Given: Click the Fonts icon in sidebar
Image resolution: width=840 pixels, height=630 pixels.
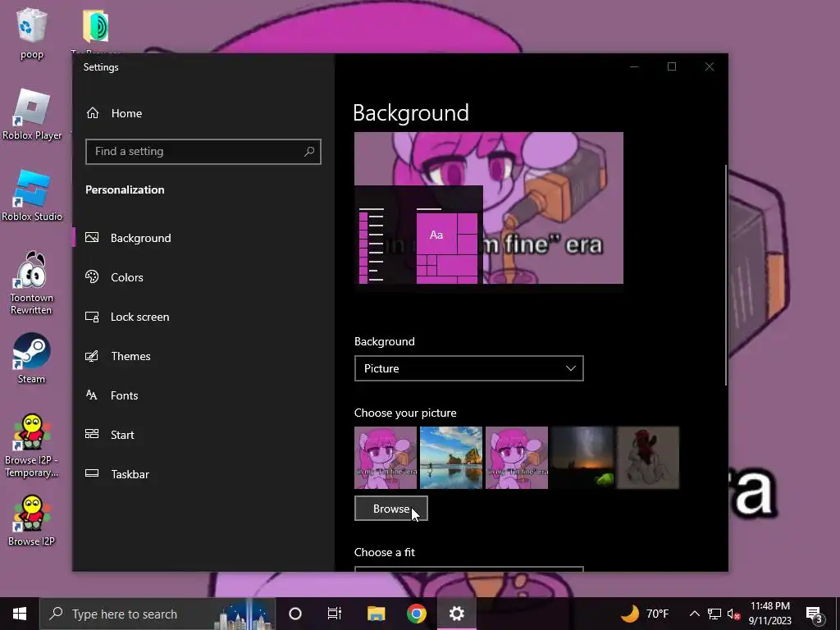Looking at the screenshot, I should point(92,395).
